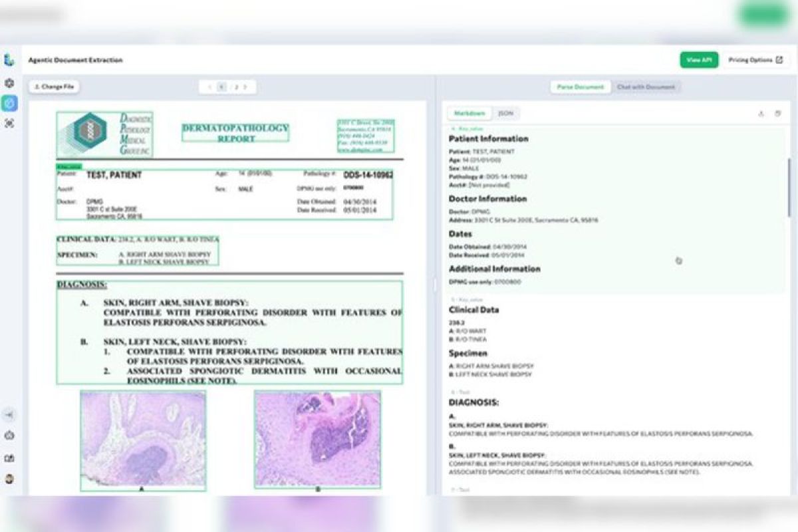Select the Parse Document tab
The height and width of the screenshot is (532, 798).
[x=581, y=87]
